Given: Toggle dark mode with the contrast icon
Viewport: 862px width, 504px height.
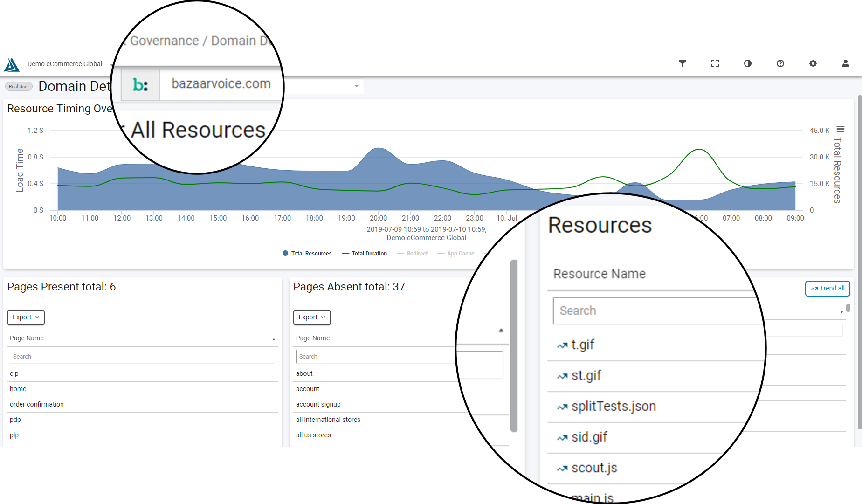Looking at the screenshot, I should tap(748, 63).
